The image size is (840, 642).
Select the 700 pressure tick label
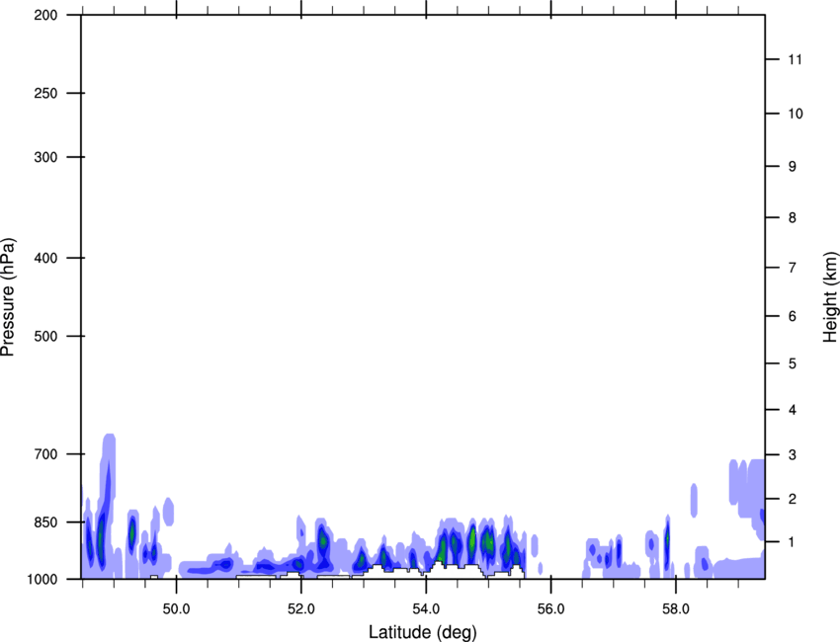tap(45, 454)
